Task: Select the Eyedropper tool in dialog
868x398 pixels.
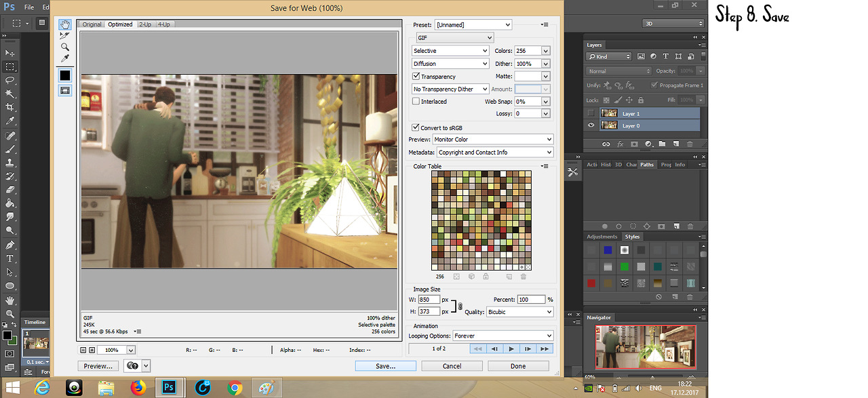Action: [x=65, y=58]
